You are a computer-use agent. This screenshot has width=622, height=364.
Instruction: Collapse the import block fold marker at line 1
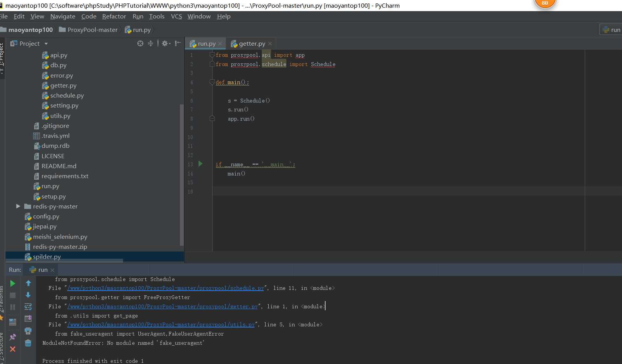pyautogui.click(x=212, y=55)
